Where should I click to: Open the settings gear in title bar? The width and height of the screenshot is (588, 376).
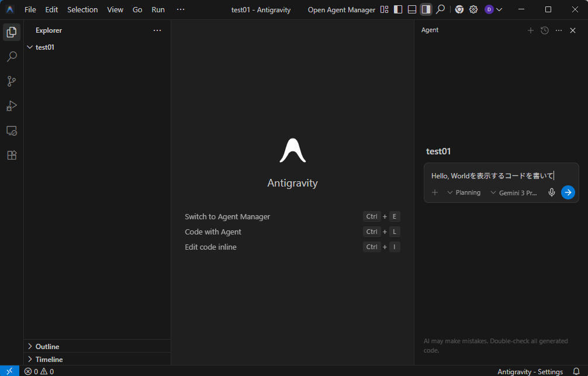[x=473, y=9]
